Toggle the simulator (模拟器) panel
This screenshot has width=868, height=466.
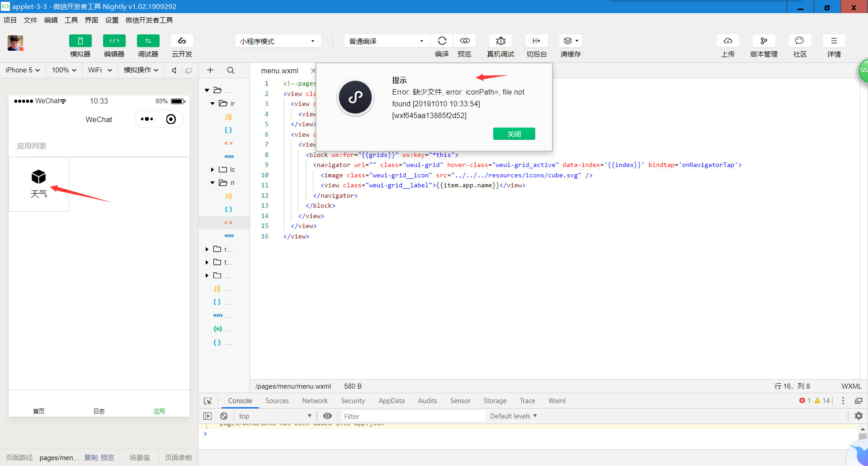tap(80, 41)
